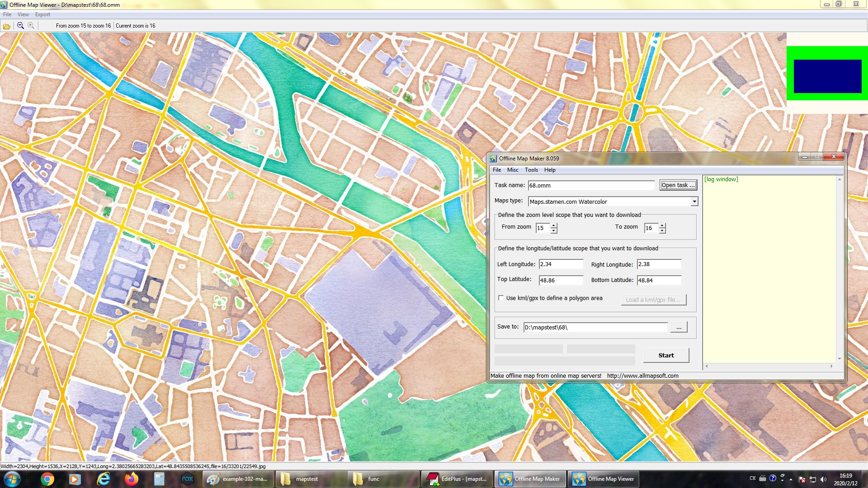Switch to the mapstest folder taskbar window
This screenshot has height=488, width=868.
(x=311, y=479)
